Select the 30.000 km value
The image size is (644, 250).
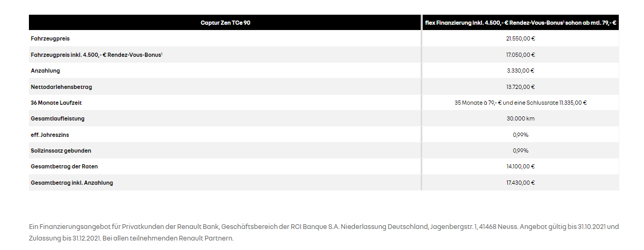520,118
